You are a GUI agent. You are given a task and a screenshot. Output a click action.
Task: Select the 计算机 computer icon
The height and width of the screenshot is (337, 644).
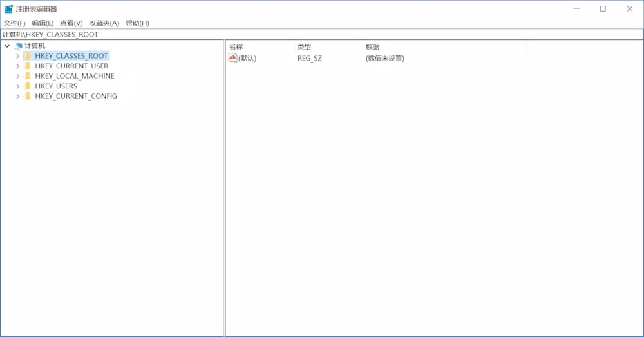coord(19,46)
